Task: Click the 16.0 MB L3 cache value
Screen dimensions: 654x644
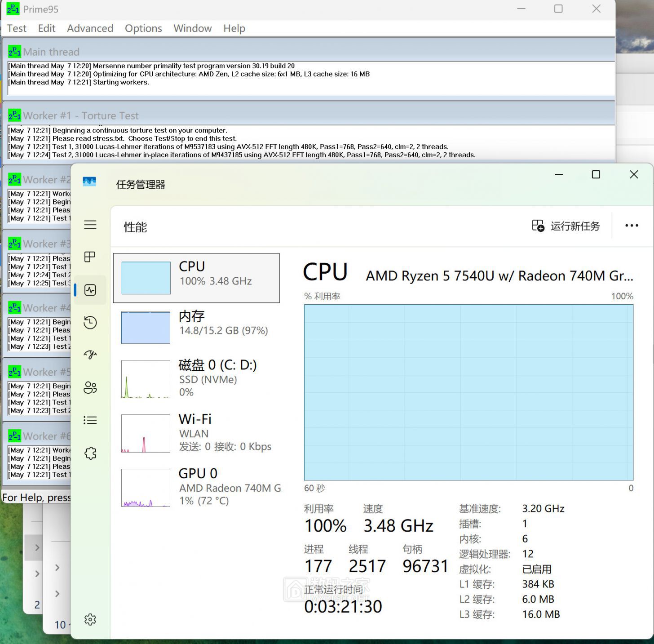Action: [541, 614]
